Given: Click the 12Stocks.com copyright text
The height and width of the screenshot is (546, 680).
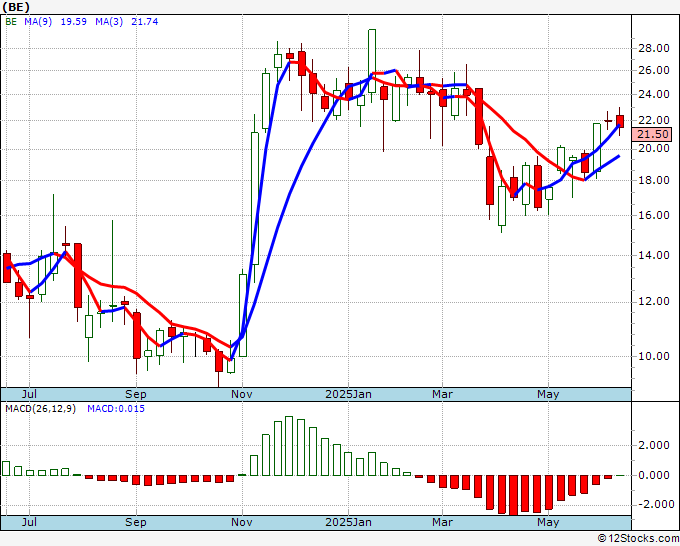Looking at the screenshot, I should [638, 539].
